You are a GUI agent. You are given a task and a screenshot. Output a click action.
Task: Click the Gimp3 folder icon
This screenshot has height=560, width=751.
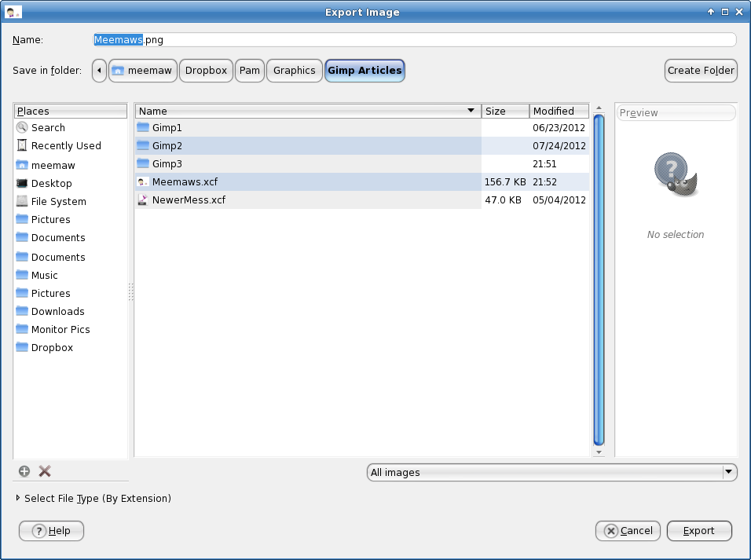click(x=143, y=163)
